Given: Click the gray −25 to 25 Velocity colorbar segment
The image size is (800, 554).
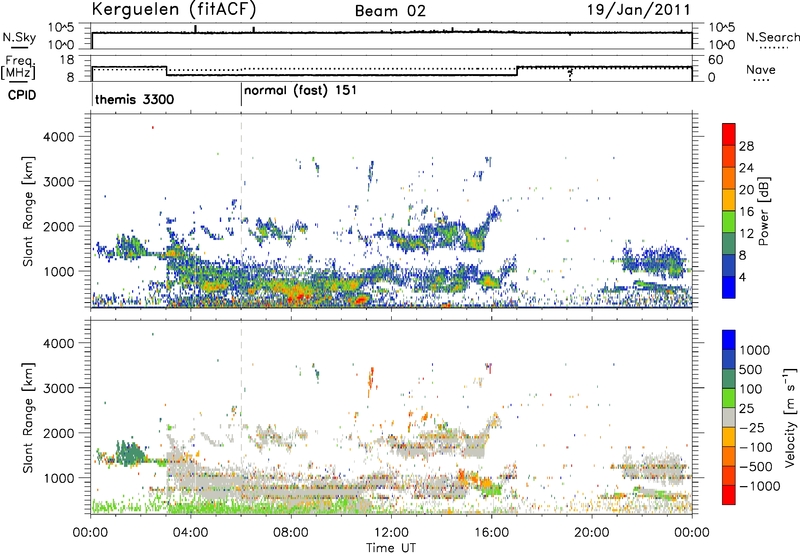Looking at the screenshot, I should click(729, 417).
